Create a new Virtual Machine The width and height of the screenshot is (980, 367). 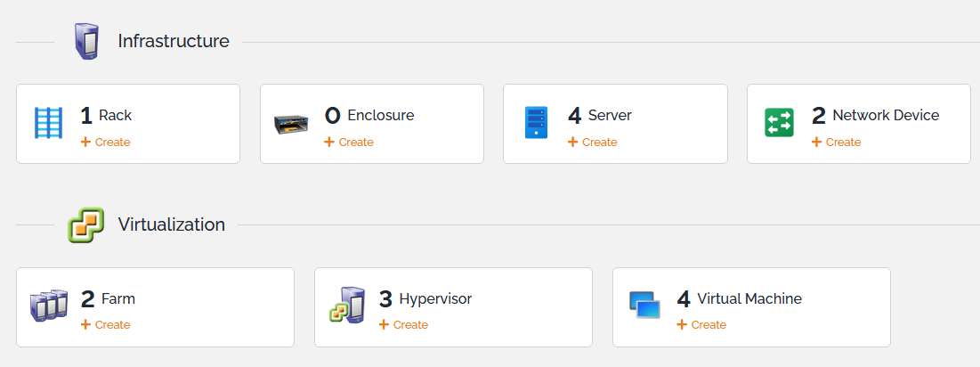coord(702,325)
